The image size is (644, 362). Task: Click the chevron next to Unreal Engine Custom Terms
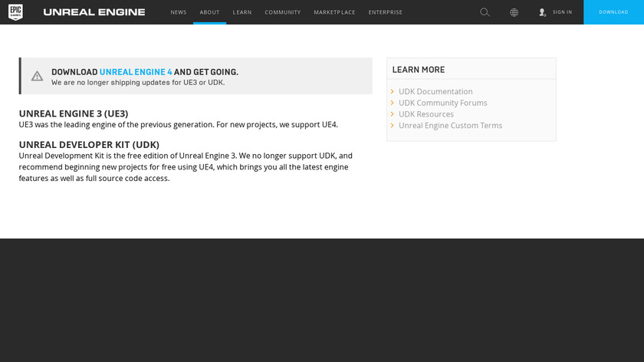[x=393, y=125]
